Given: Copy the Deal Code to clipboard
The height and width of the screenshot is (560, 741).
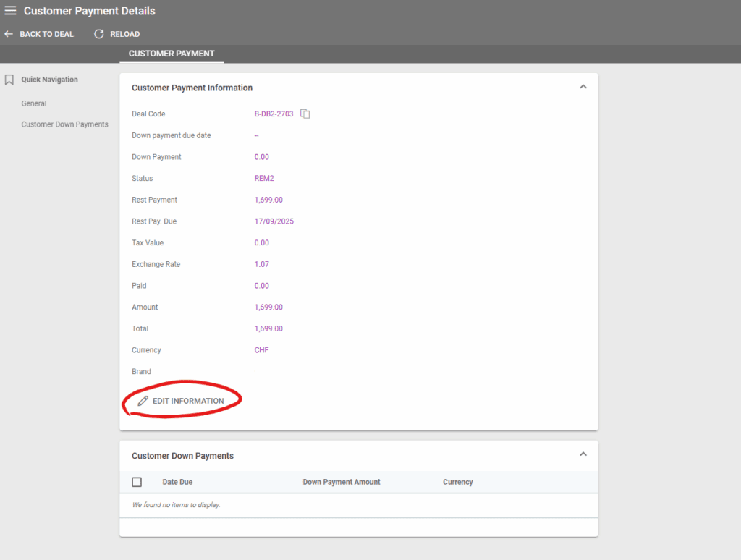Looking at the screenshot, I should [x=305, y=114].
